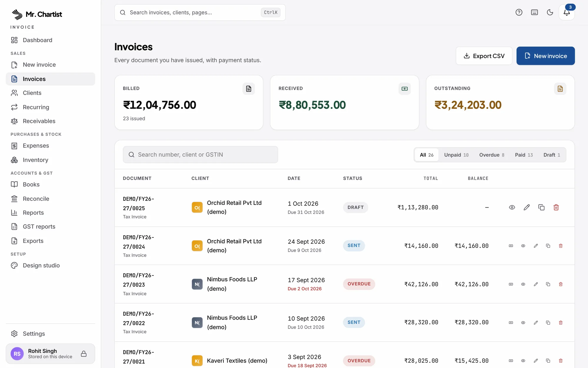Open Reconcile in the sidebar
The width and height of the screenshot is (588, 368).
[x=51, y=199]
